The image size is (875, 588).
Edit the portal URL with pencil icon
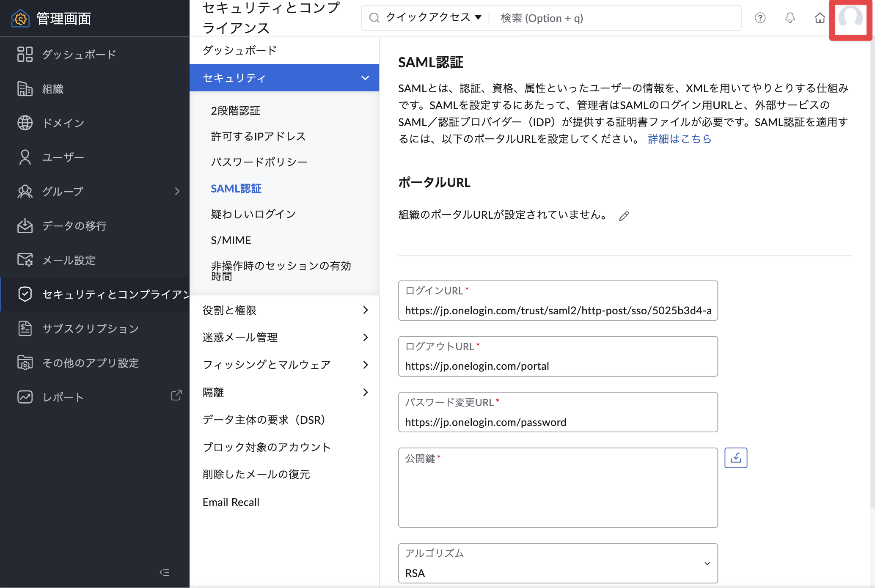tap(624, 216)
